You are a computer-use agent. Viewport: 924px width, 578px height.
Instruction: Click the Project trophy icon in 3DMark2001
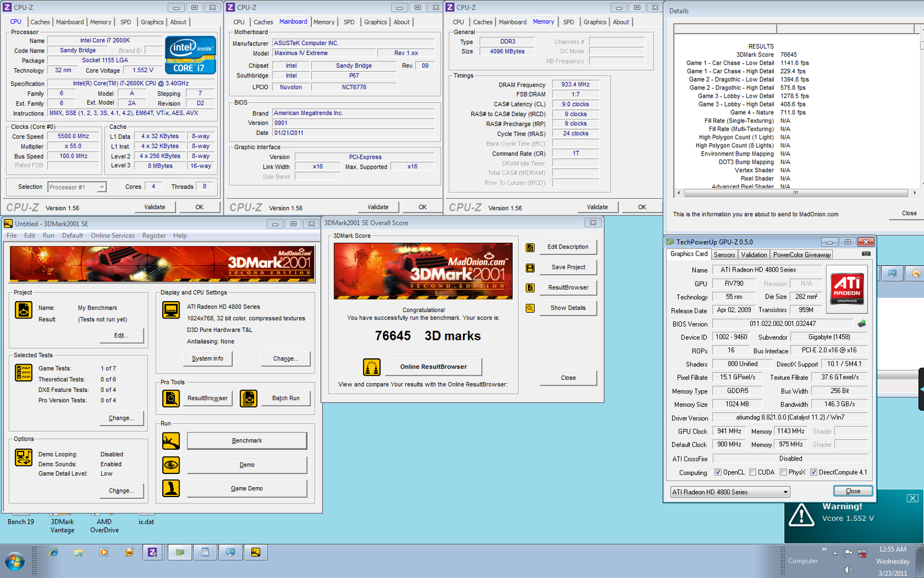[24, 310]
